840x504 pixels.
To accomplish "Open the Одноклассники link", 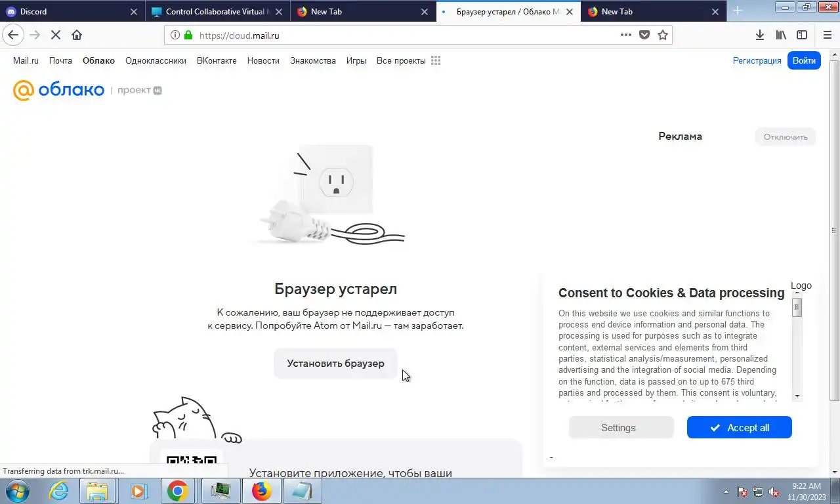I will tap(156, 60).
